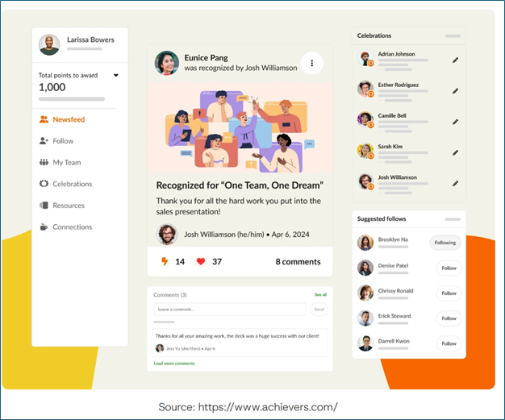This screenshot has width=505, height=420.
Task: Click the pencil icon next to Adrian Johnson
Action: (x=455, y=60)
